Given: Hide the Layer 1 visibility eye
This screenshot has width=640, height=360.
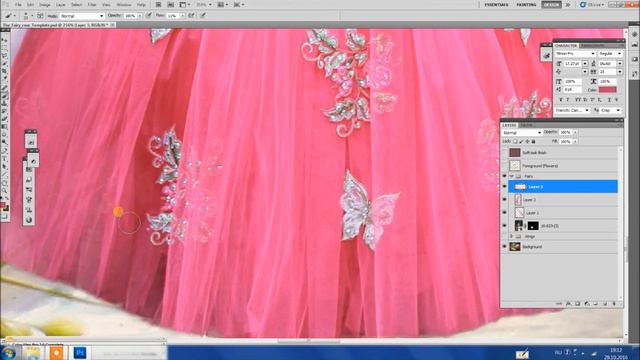Looking at the screenshot, I should 504,213.
